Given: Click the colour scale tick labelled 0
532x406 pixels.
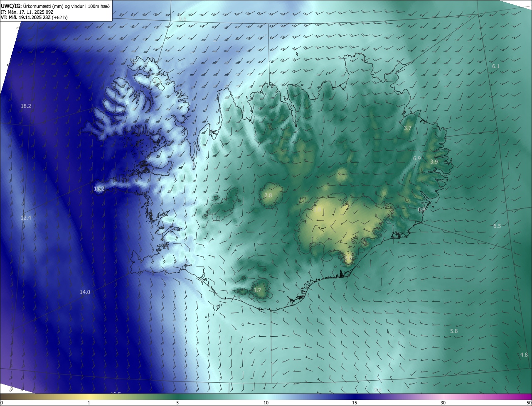Looking at the screenshot, I should [1, 403].
